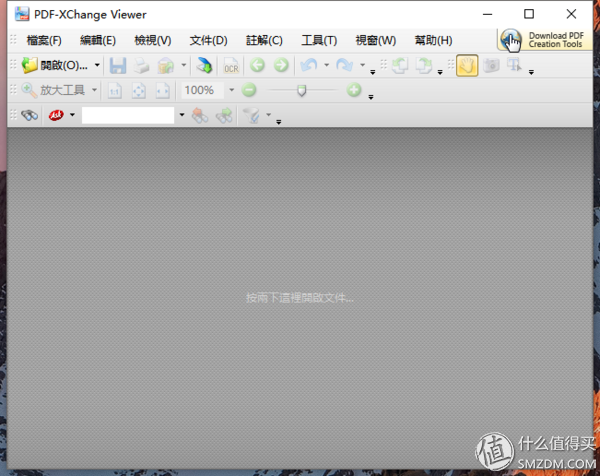
Task: Expand the zoom percentage dropdown
Action: click(231, 90)
